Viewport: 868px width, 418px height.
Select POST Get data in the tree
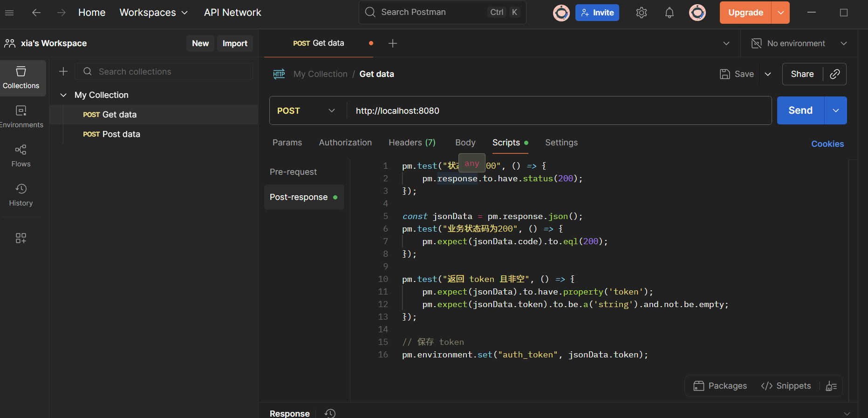pyautogui.click(x=154, y=115)
